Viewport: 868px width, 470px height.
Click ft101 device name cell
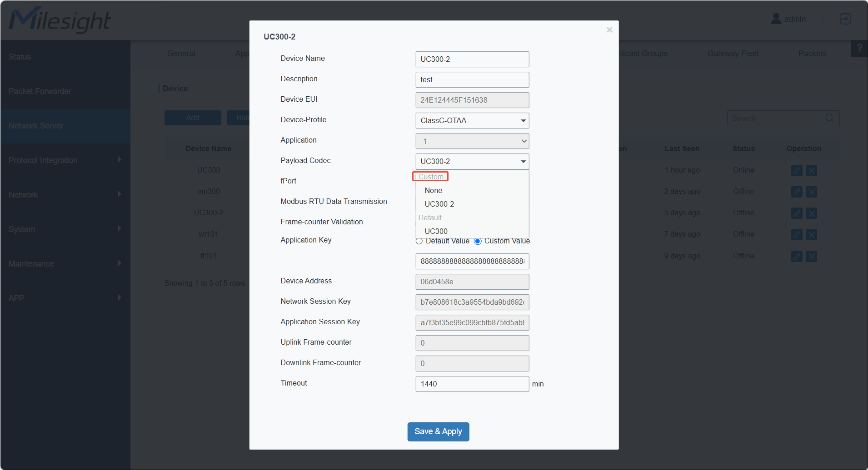(209, 256)
